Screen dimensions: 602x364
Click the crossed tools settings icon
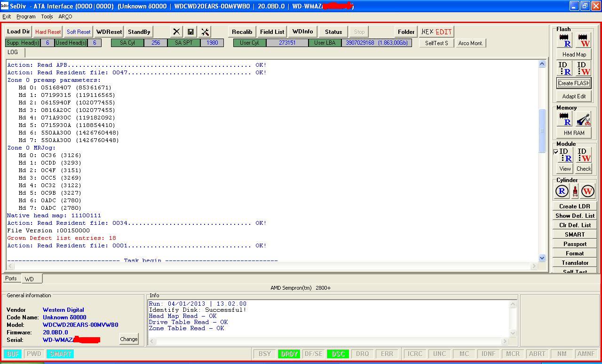205,32
